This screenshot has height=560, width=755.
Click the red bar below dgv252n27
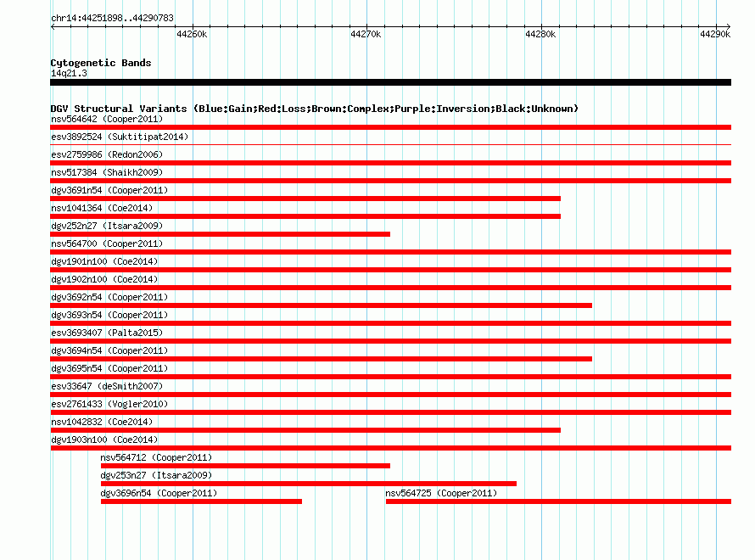pyautogui.click(x=220, y=234)
